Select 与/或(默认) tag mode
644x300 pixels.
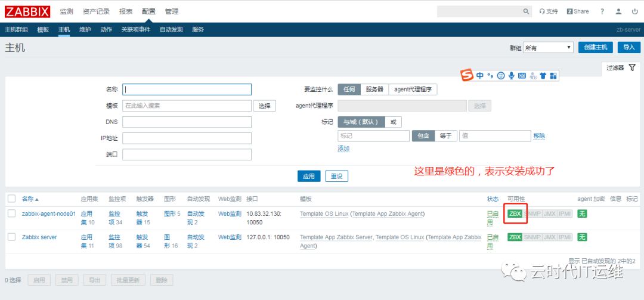tap(361, 122)
